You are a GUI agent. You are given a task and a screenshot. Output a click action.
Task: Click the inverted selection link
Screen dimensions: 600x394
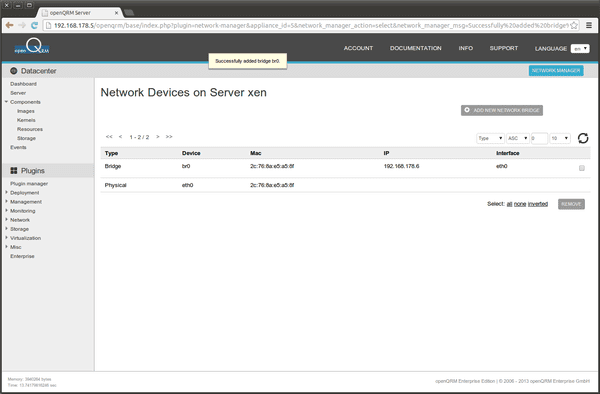coord(538,204)
